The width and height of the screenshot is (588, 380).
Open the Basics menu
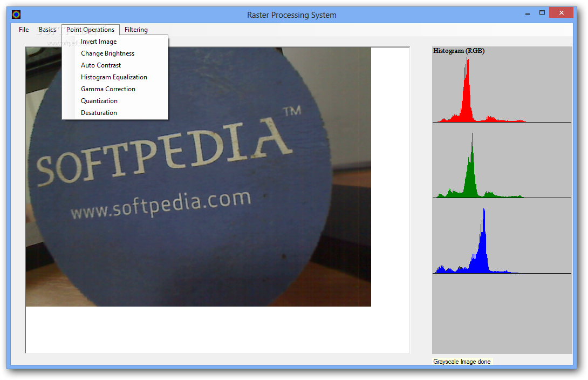(47, 30)
